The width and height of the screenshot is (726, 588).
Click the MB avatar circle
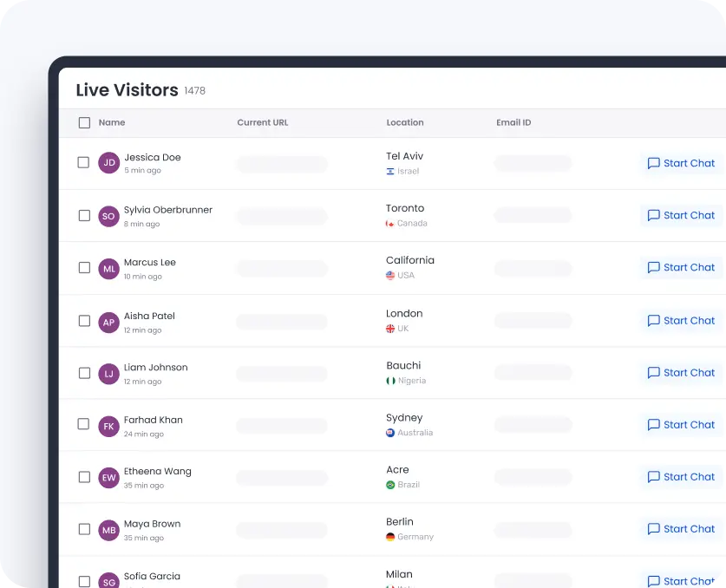[108, 531]
